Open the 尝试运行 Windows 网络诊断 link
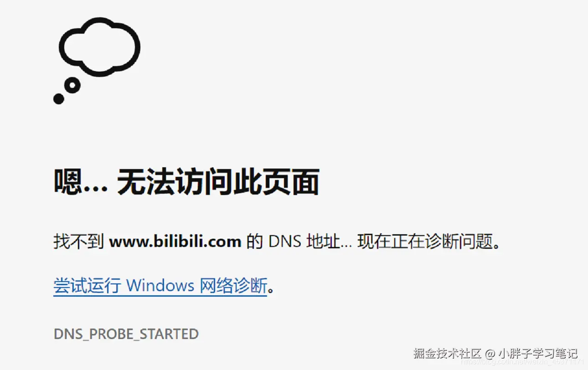588x370 pixels. (160, 286)
